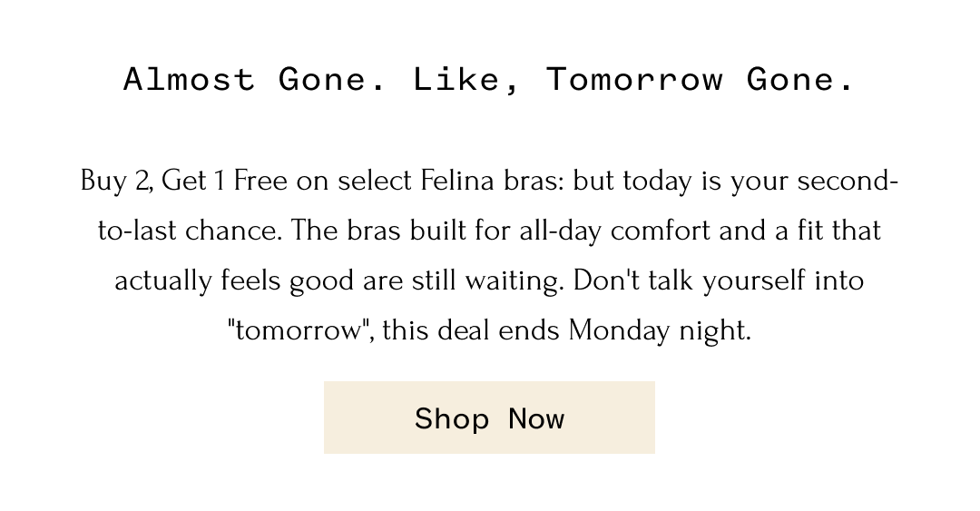Click the 'second-' text ending the first line

pyautogui.click(x=848, y=182)
